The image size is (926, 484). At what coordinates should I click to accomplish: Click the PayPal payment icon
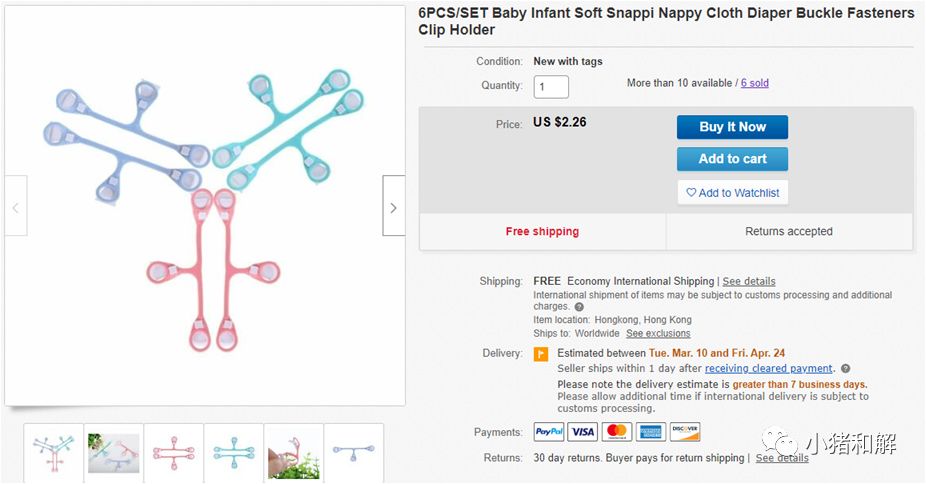pos(549,432)
